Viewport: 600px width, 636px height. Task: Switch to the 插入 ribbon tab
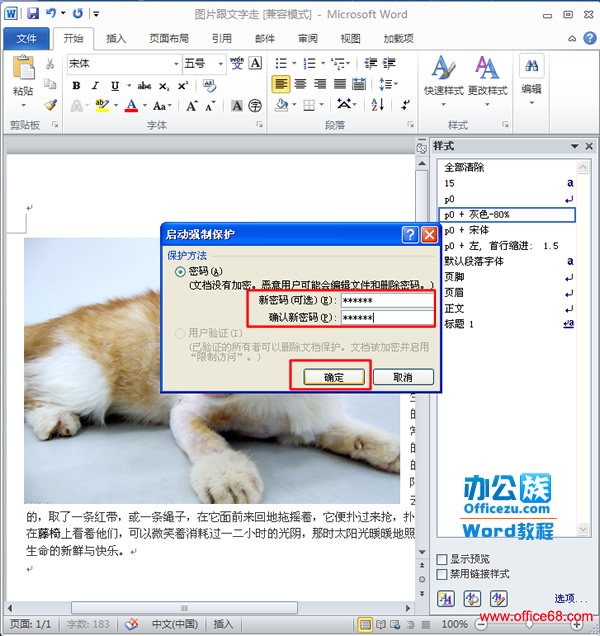116,39
